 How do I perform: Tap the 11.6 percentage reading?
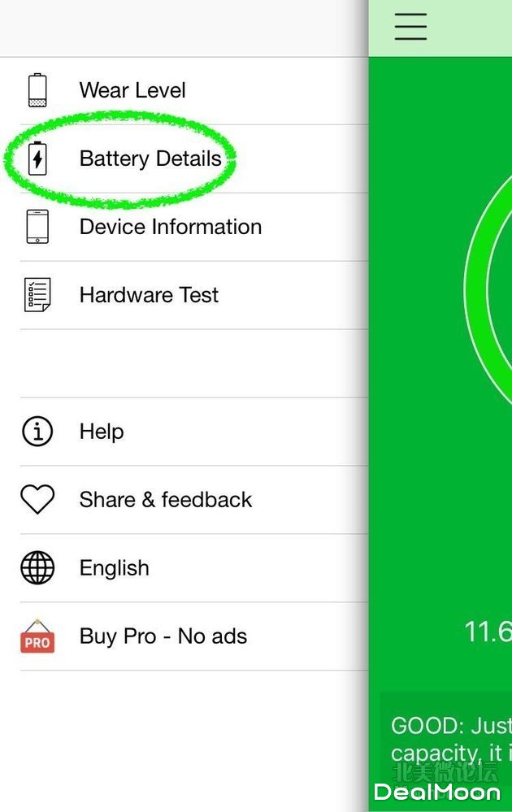click(488, 632)
